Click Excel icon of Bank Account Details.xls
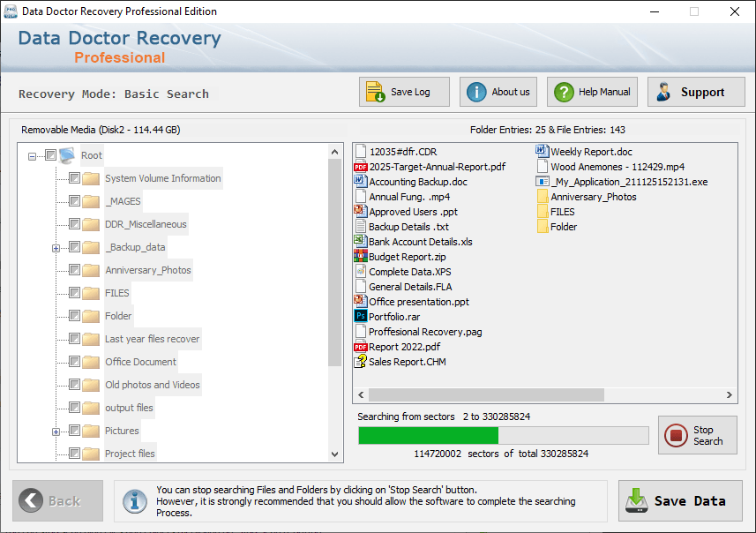756x533 pixels. tap(360, 241)
